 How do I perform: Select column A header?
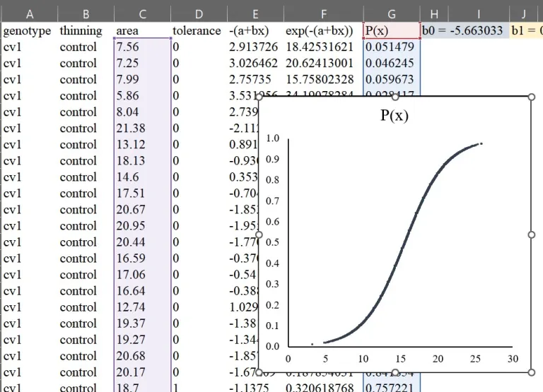[29, 13]
